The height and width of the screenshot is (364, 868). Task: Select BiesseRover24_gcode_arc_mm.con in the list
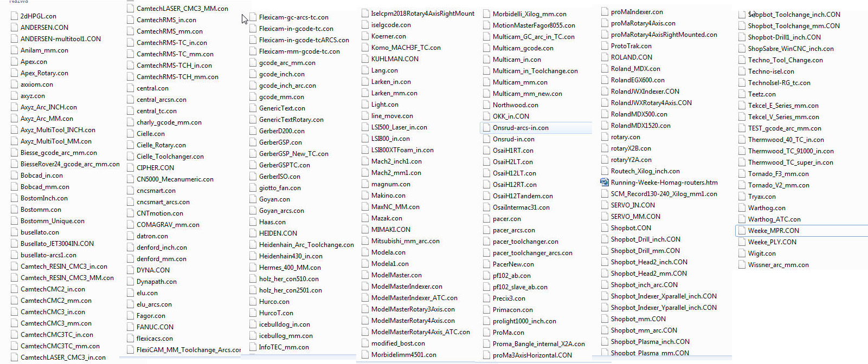[x=70, y=164]
